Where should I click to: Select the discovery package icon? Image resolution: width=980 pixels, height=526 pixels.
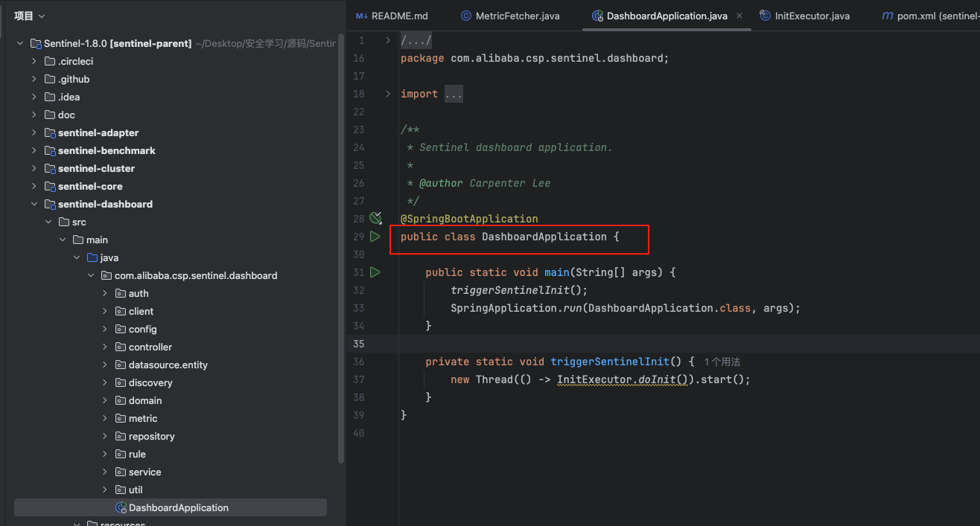pos(121,383)
